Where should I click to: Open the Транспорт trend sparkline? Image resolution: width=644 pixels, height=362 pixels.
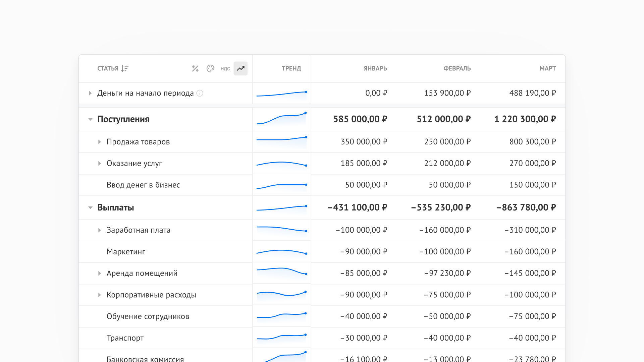pos(282,338)
